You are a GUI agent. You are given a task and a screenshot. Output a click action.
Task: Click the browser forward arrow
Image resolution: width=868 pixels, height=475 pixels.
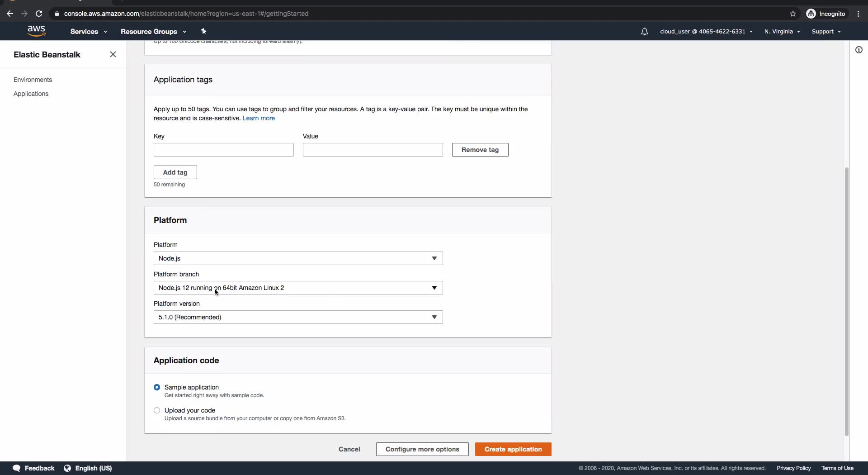24,14
